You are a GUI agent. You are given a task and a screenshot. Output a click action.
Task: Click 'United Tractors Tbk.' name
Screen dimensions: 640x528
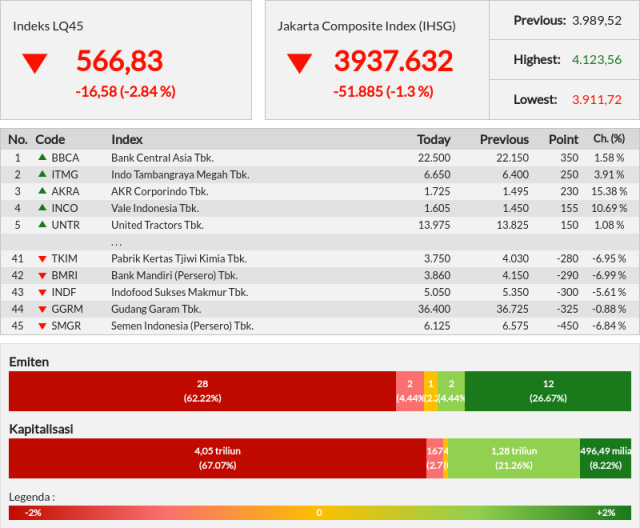coord(157,225)
